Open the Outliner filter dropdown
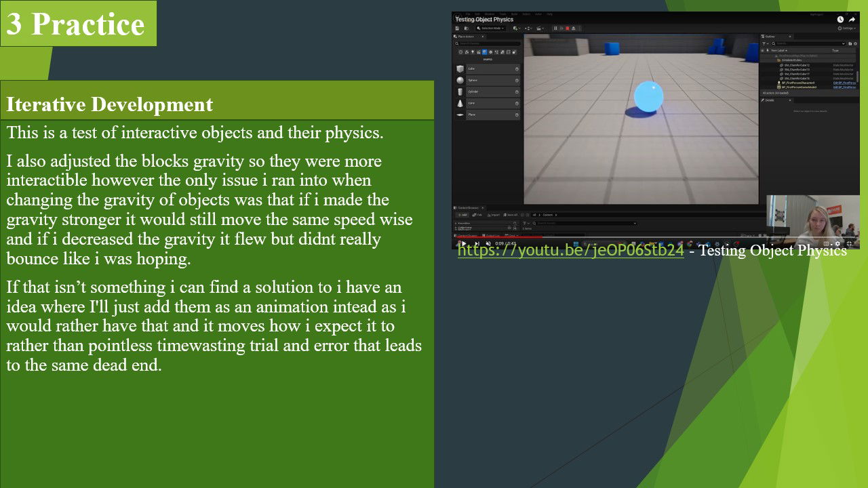The height and width of the screenshot is (488, 868). 766,43
